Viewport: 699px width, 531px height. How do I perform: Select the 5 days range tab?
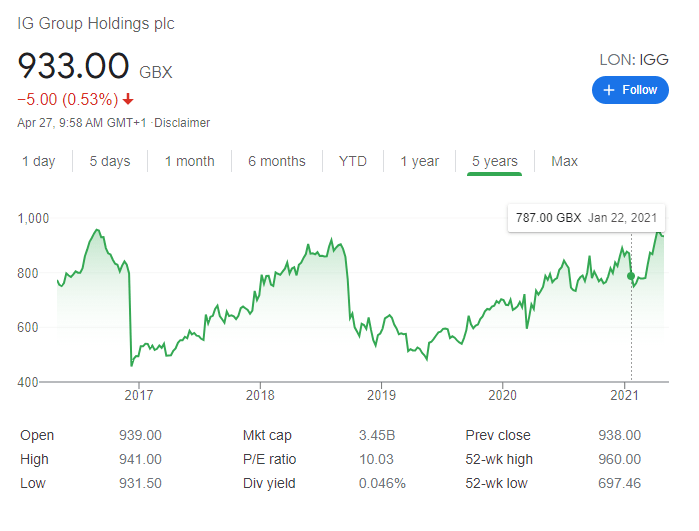click(x=110, y=161)
